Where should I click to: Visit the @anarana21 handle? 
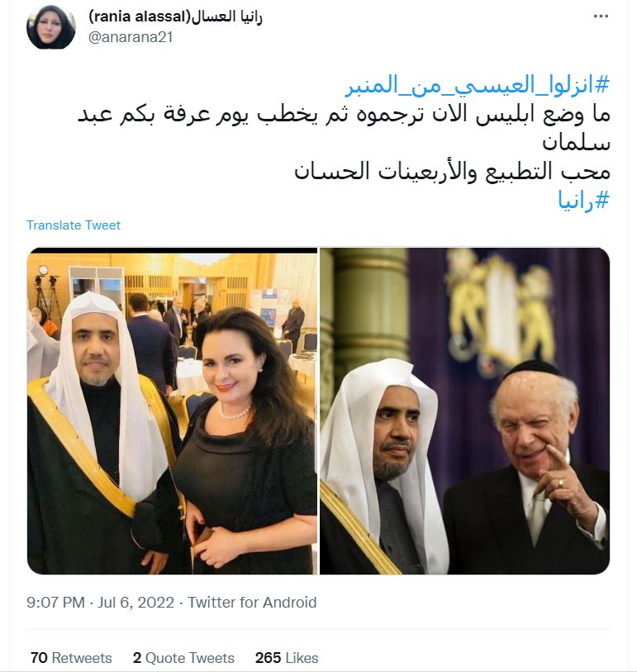131,37
